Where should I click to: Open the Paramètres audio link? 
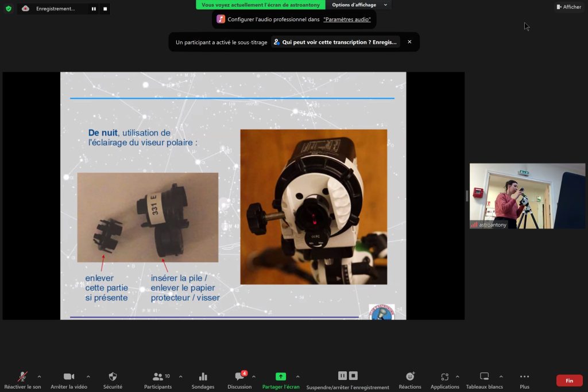pyautogui.click(x=347, y=20)
